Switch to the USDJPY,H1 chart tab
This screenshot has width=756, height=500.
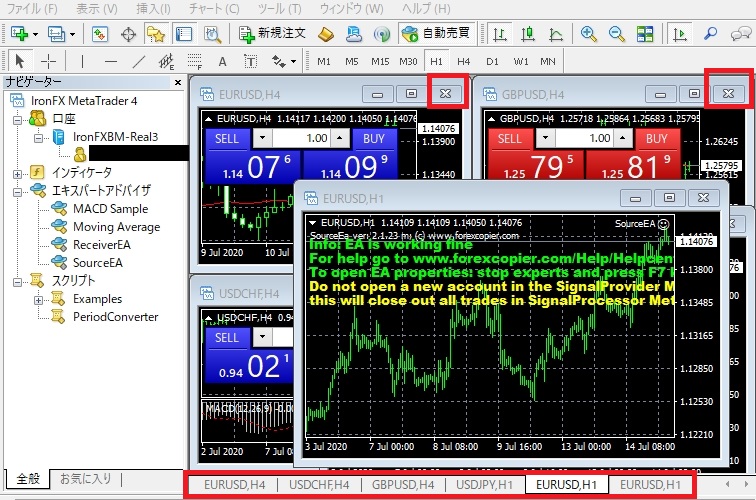click(x=484, y=485)
